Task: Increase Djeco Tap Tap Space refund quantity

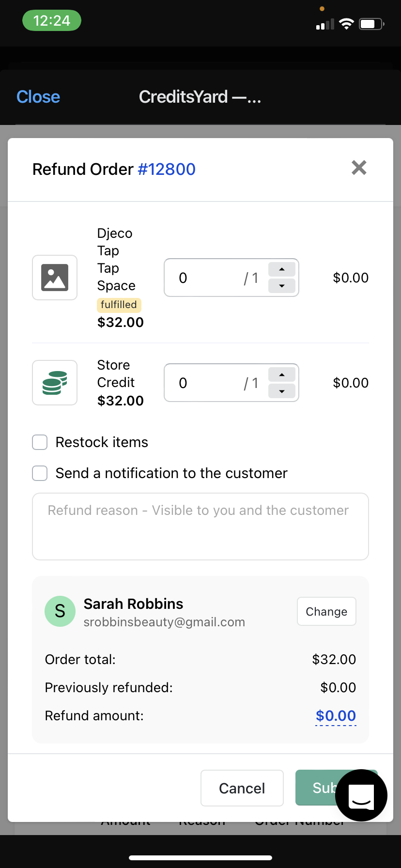Action: pos(282,269)
